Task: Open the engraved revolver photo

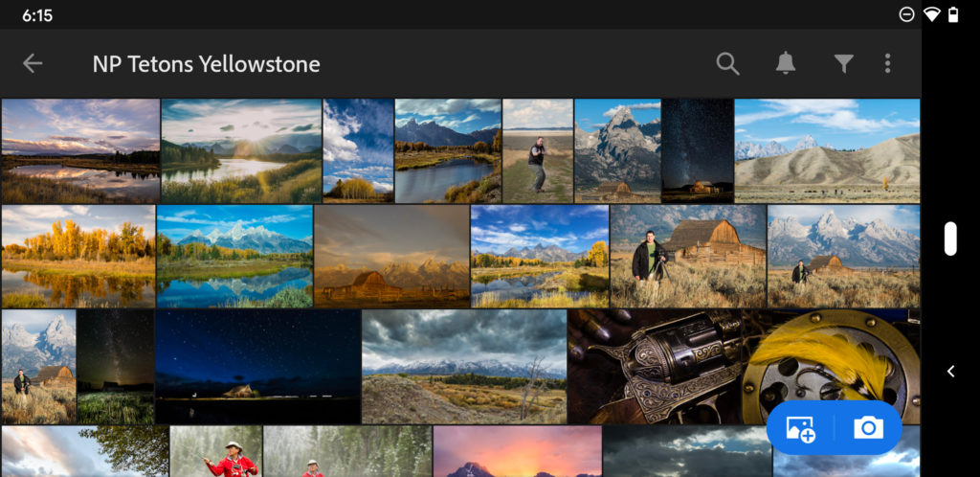Action: (x=657, y=367)
